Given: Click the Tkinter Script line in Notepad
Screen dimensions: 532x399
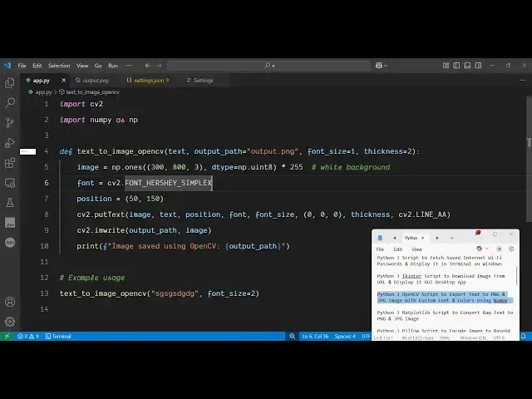Looking at the screenshot, I should (441, 279).
